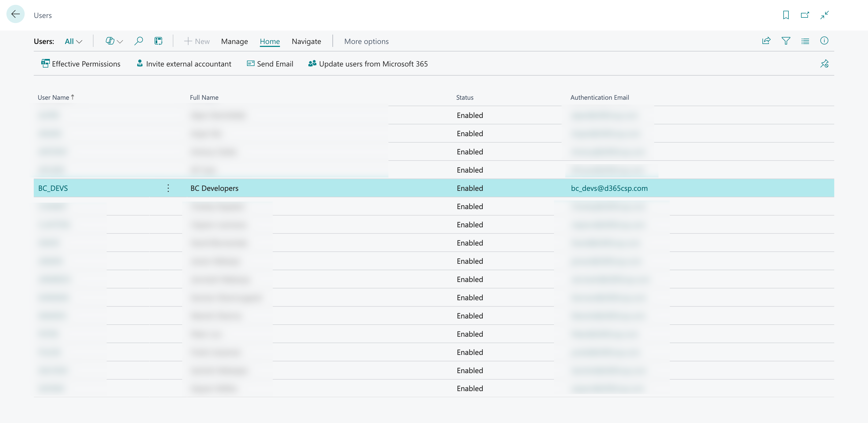The image size is (868, 423).
Task: Open the Share icon
Action: click(x=766, y=41)
